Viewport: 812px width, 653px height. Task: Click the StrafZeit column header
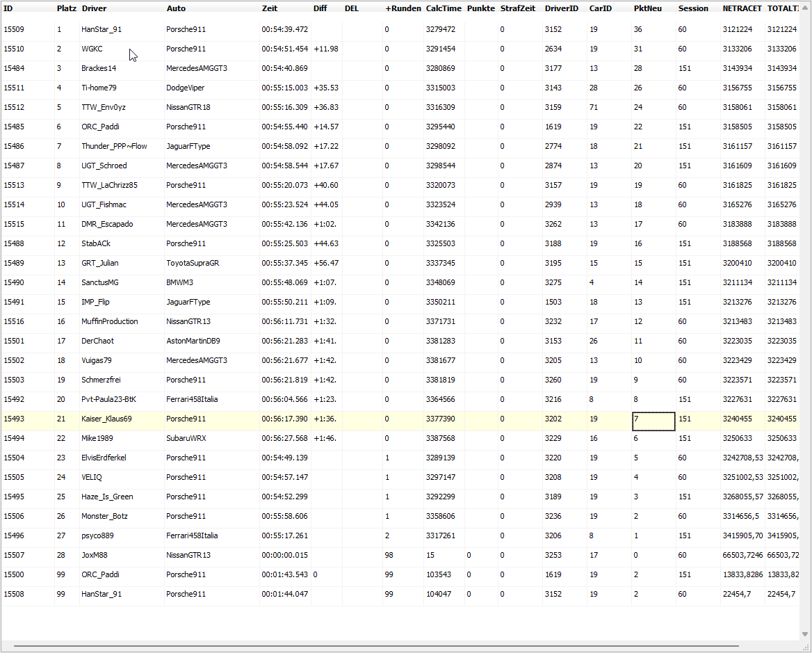[517, 8]
